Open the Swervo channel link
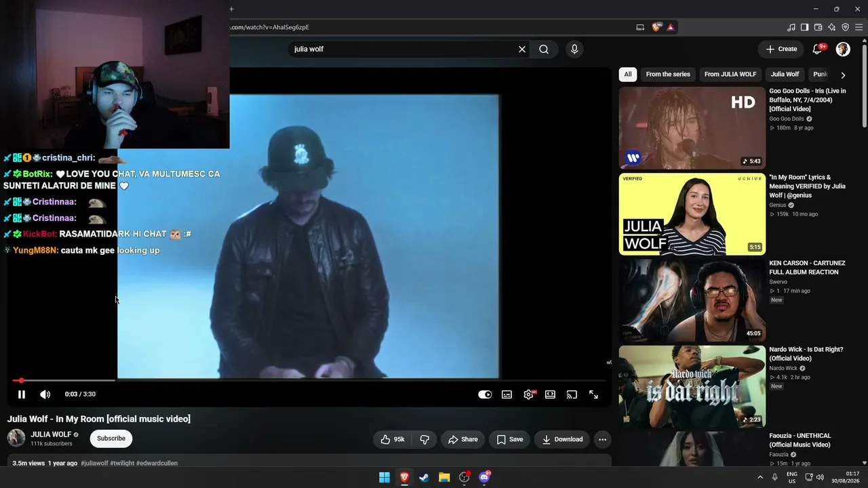 point(778,281)
